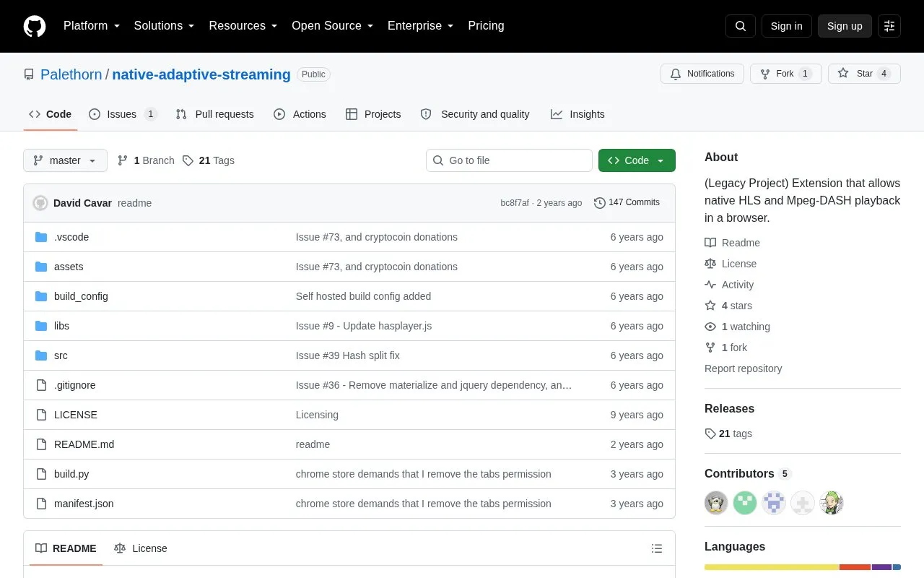Open native-adaptive-streaming repository link

[x=201, y=74]
